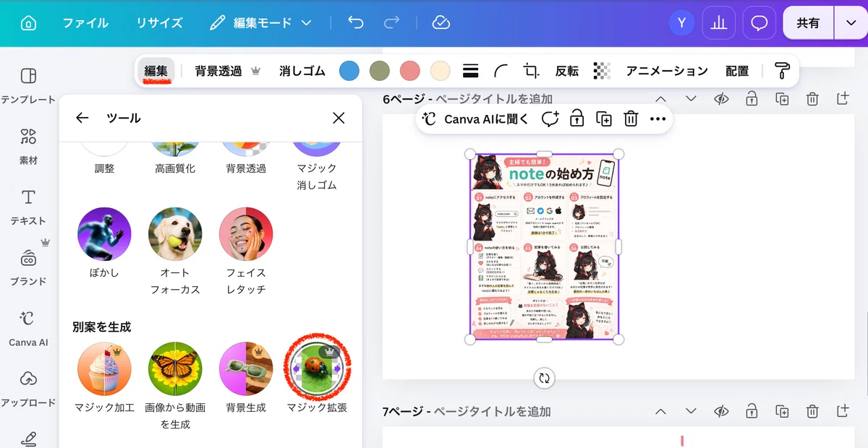Click the 共有 share button
Screen dimensions: 868x448
pyautogui.click(x=808, y=23)
